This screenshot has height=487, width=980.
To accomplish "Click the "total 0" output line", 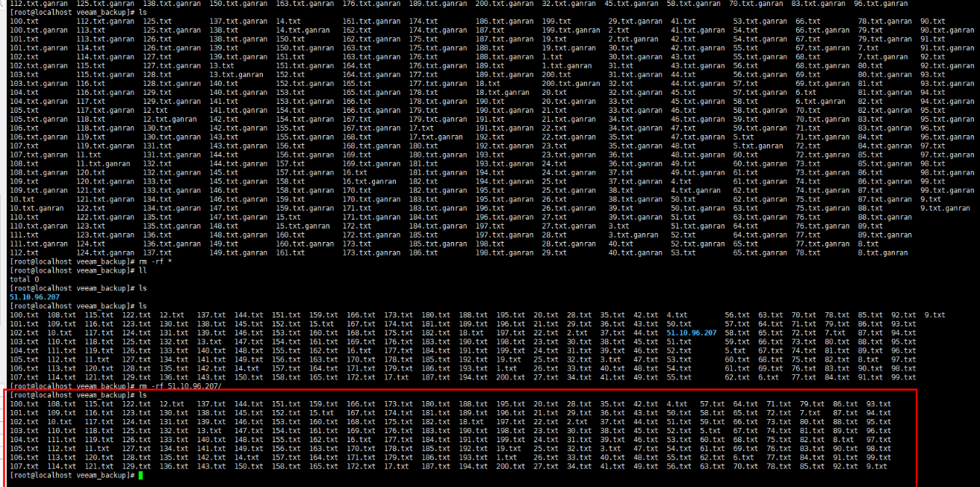I will pyautogui.click(x=23, y=279).
